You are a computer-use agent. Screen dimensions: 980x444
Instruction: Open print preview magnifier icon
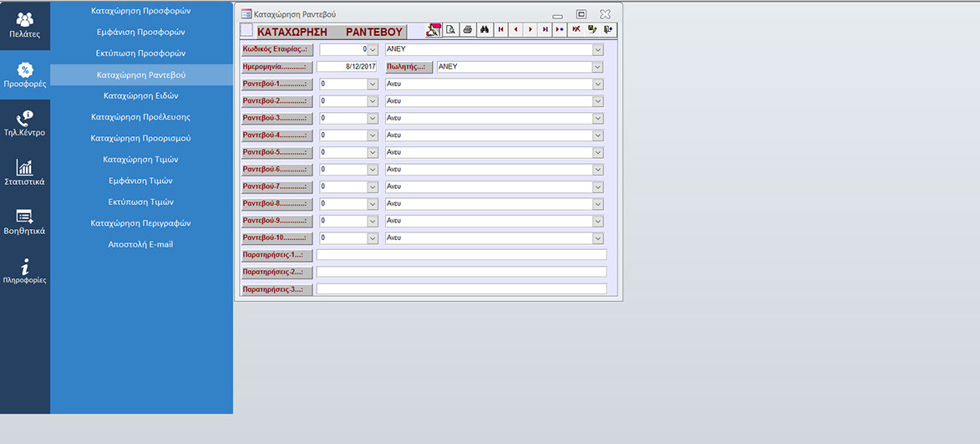tap(450, 29)
